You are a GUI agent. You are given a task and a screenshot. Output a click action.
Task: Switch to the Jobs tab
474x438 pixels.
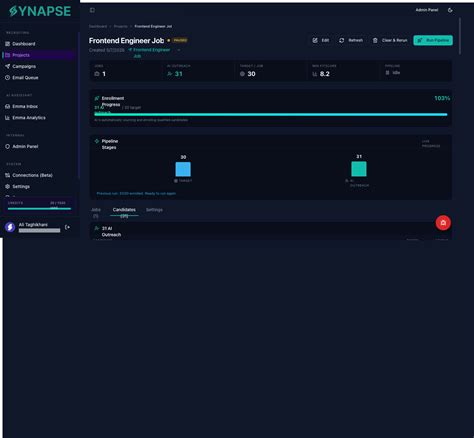pos(96,212)
